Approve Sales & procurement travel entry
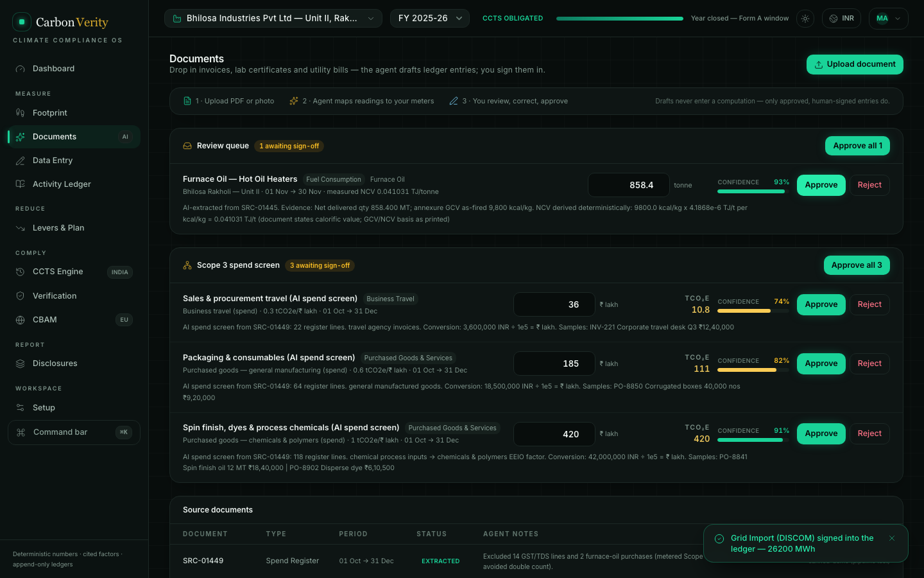The image size is (924, 578). point(821,304)
